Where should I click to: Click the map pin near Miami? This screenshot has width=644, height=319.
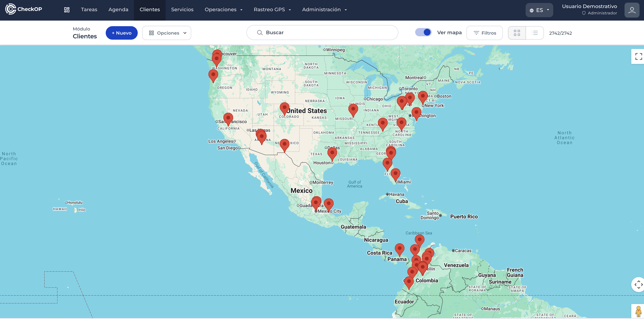pyautogui.click(x=395, y=174)
